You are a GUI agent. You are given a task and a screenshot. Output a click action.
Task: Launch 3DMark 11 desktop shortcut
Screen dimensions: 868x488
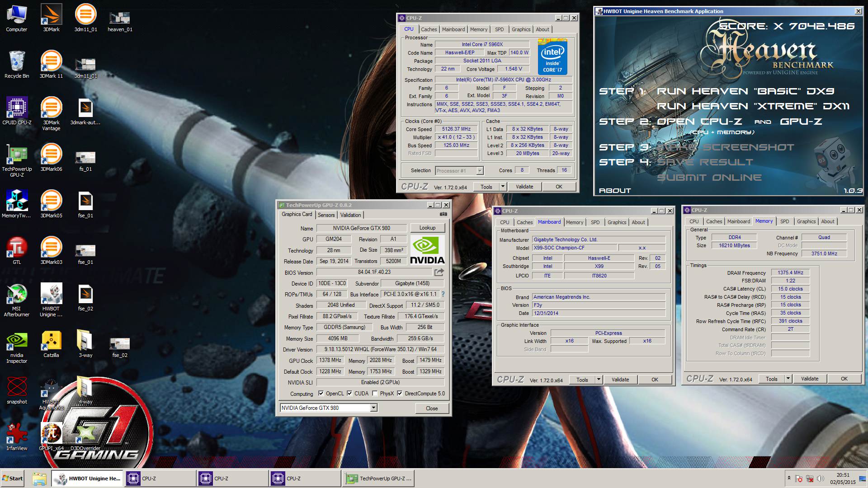[x=51, y=65]
